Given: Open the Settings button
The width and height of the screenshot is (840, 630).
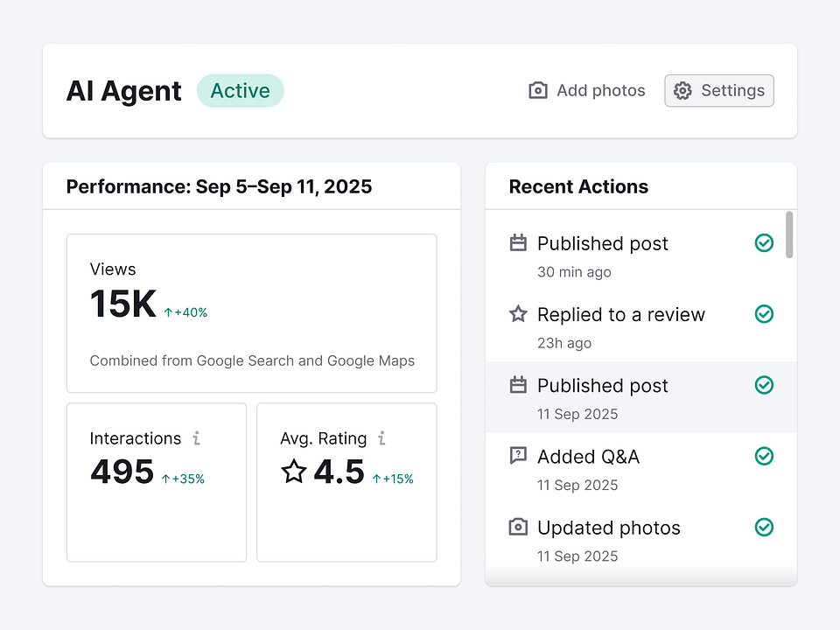Looking at the screenshot, I should click(x=719, y=91).
